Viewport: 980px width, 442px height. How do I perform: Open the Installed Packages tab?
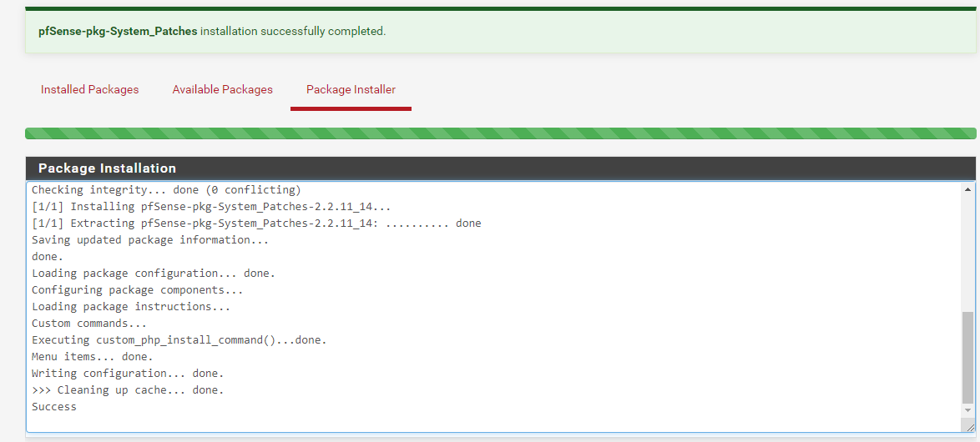point(89,89)
